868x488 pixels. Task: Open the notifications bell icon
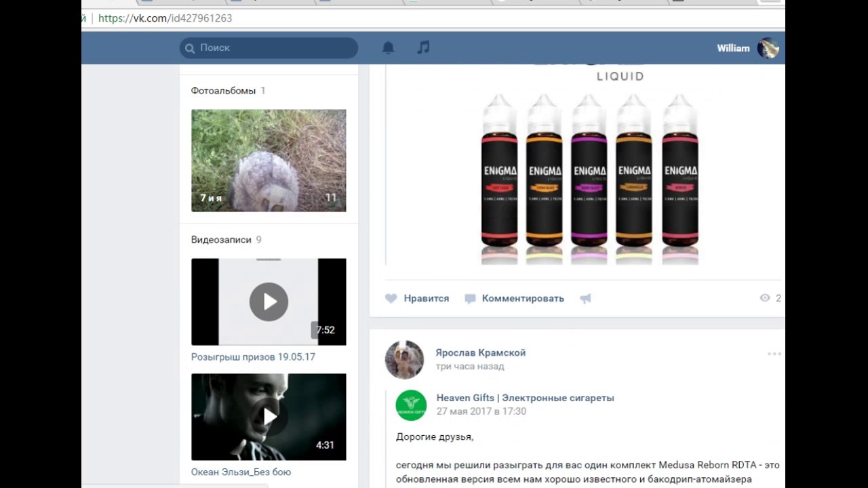click(388, 47)
